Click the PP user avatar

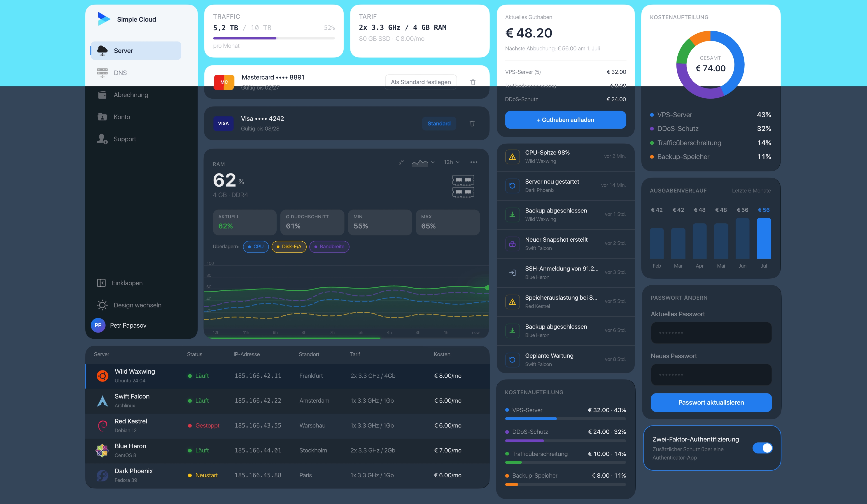[98, 325]
